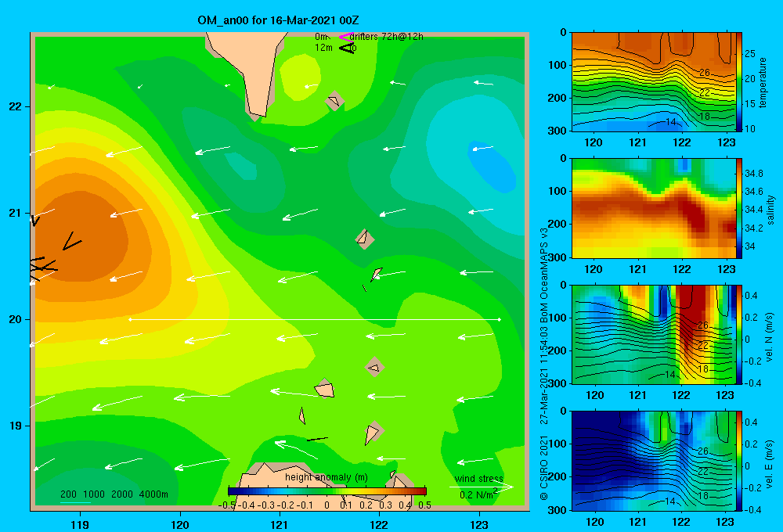Click the "14" isotherm label in temperature plot
Screen dimensions: 783x532
coord(671,122)
